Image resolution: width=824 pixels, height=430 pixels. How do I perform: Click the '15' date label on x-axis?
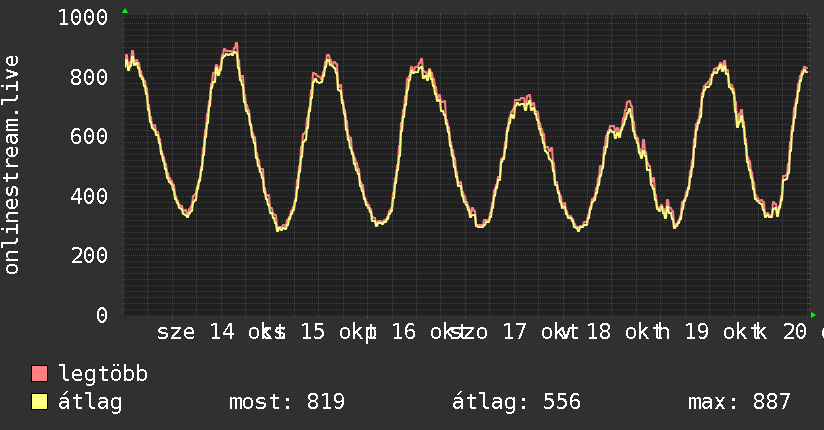pos(313,332)
